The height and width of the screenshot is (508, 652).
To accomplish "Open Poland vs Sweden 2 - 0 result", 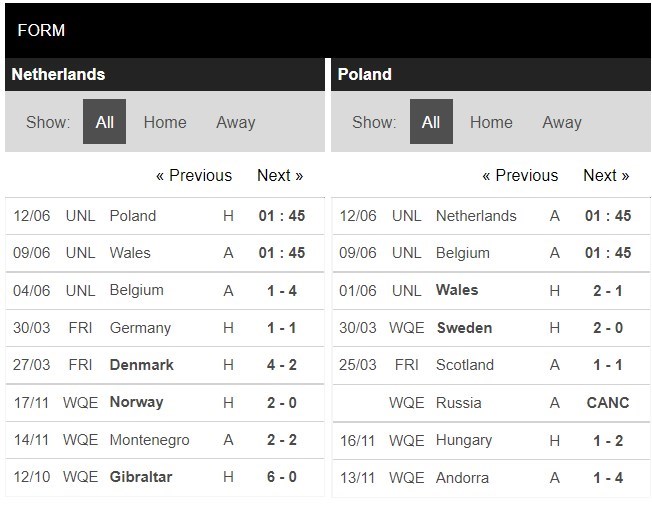I will pos(608,328).
